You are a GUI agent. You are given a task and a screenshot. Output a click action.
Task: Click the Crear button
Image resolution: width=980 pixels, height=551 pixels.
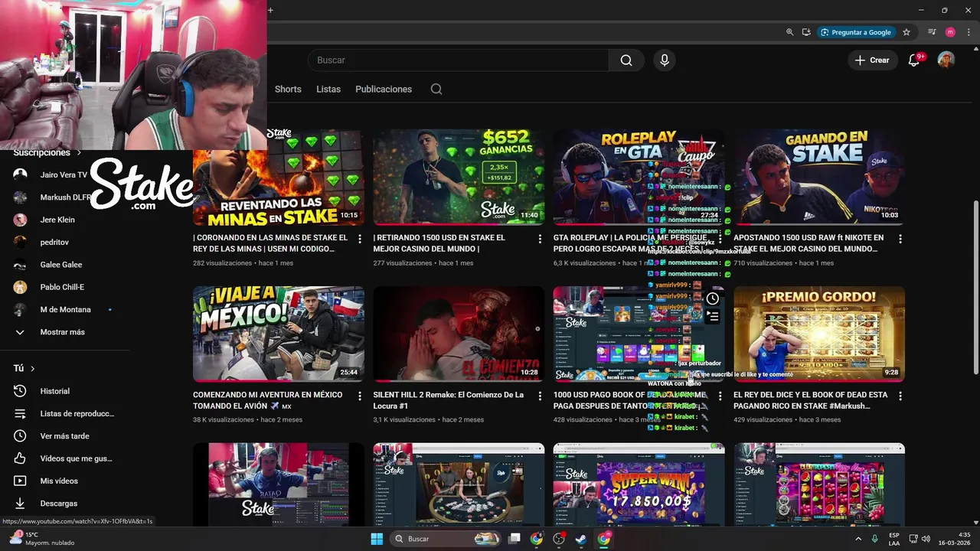tap(872, 60)
